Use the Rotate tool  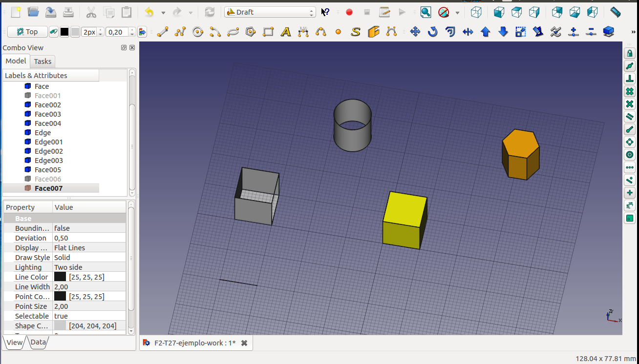pyautogui.click(x=433, y=32)
